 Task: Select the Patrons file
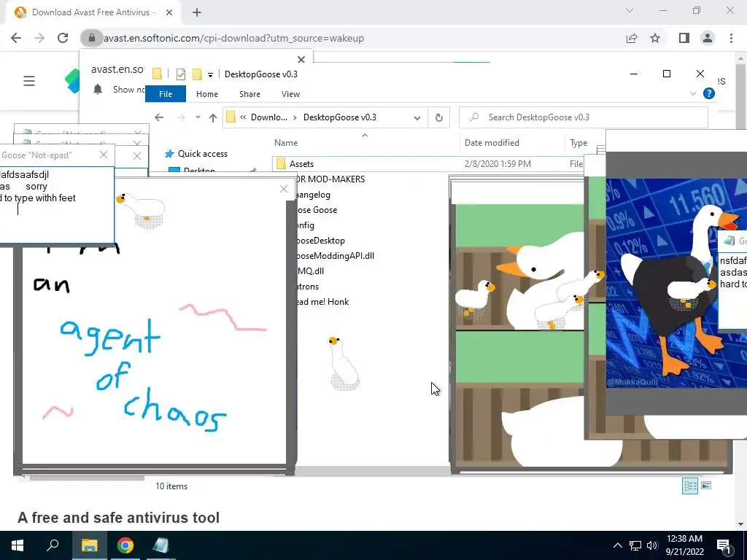click(308, 286)
